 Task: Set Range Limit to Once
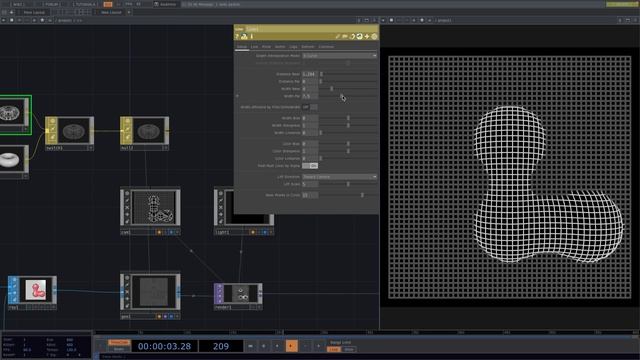point(349,349)
